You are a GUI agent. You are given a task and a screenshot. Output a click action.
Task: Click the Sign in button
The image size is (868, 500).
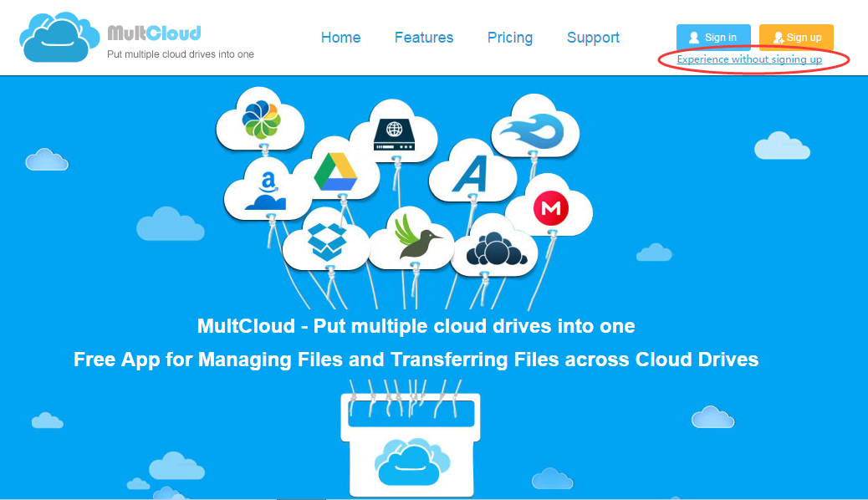click(713, 37)
